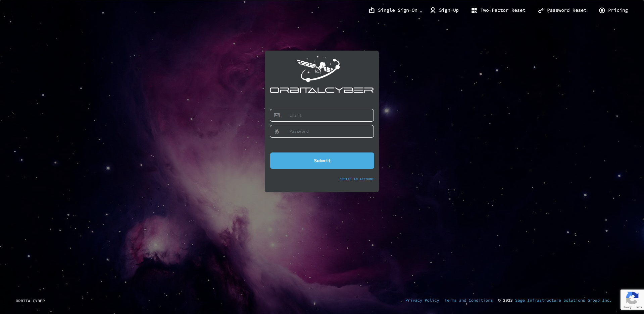Open the Single Sign-On menu item
The image size is (644, 314).
pyautogui.click(x=393, y=10)
